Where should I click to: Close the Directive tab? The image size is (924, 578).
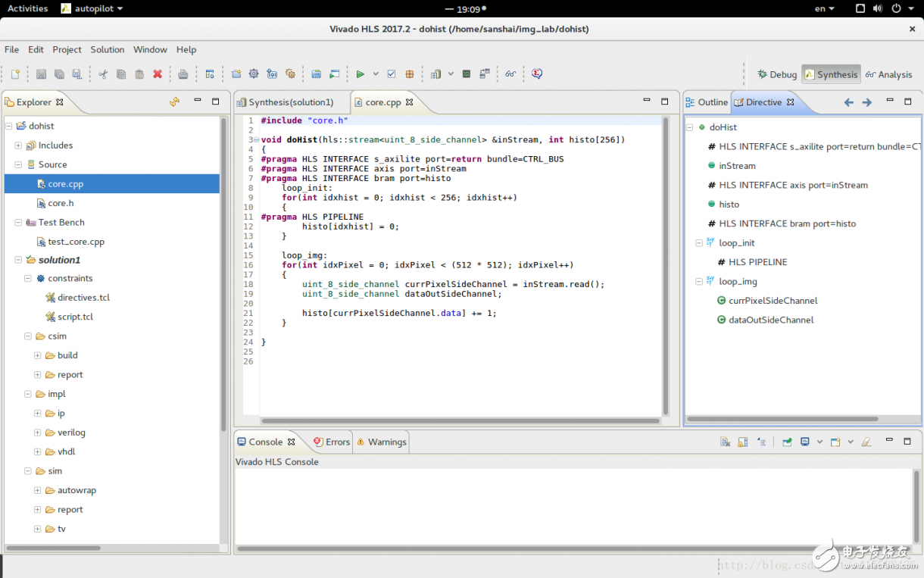(x=790, y=102)
